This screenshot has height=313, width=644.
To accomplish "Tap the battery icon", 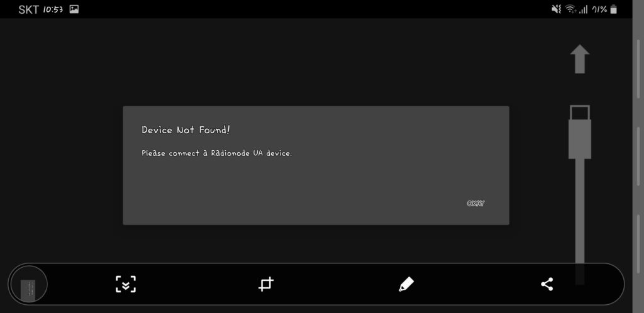I will [x=614, y=9].
